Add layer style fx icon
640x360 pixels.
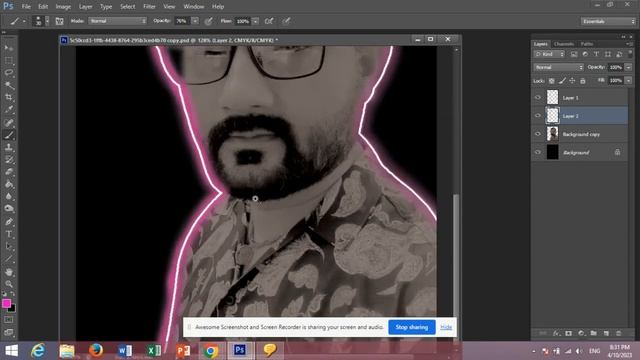click(556, 333)
